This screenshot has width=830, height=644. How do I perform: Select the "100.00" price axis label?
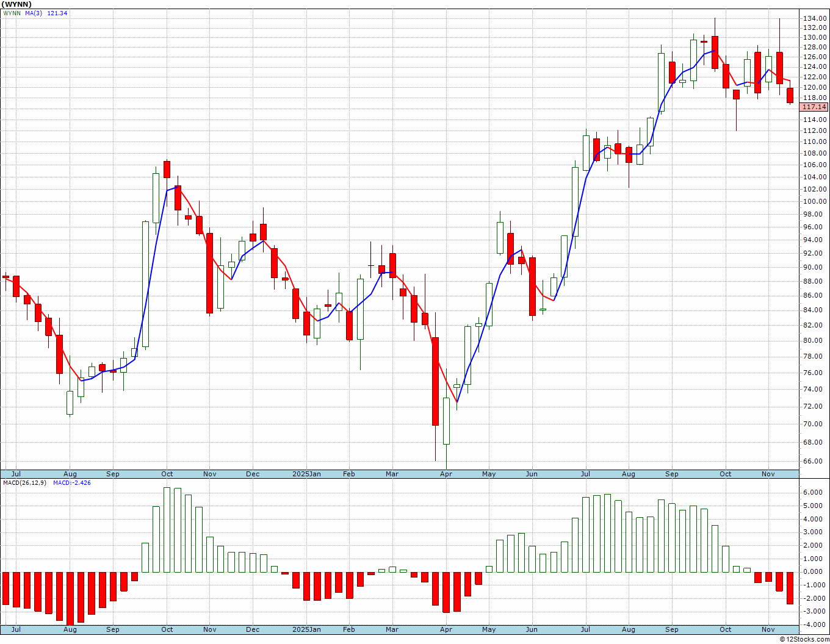815,201
